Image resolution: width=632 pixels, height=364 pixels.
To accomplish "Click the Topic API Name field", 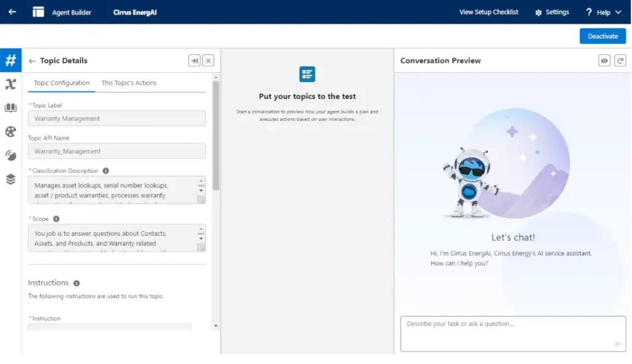I will coord(117,151).
